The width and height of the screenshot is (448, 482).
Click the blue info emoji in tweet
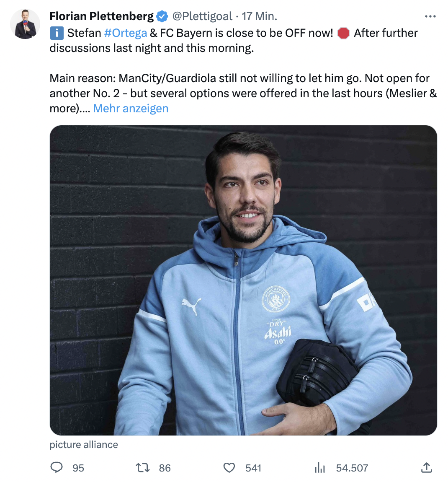[57, 33]
